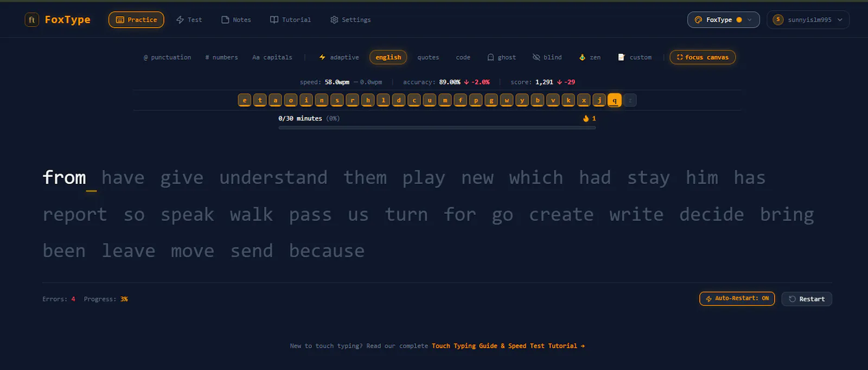Click the letter 'u' key tile
This screenshot has width=868, height=370.
point(430,100)
